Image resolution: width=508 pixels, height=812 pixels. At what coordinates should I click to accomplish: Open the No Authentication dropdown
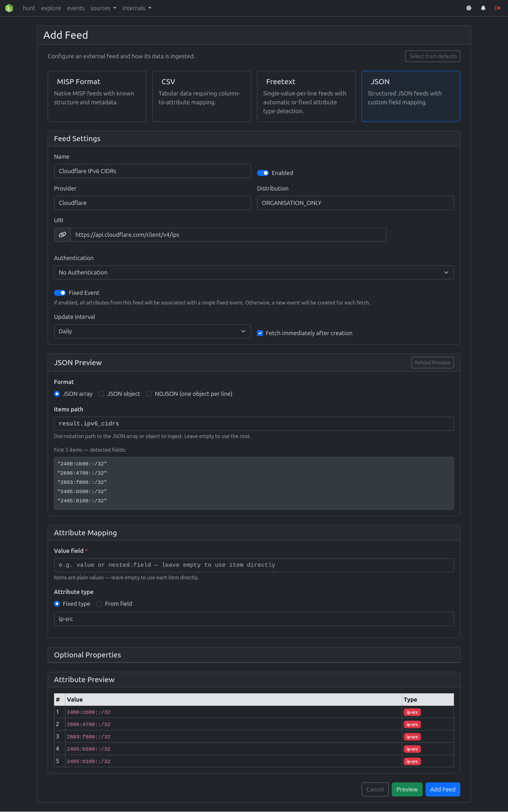click(254, 272)
